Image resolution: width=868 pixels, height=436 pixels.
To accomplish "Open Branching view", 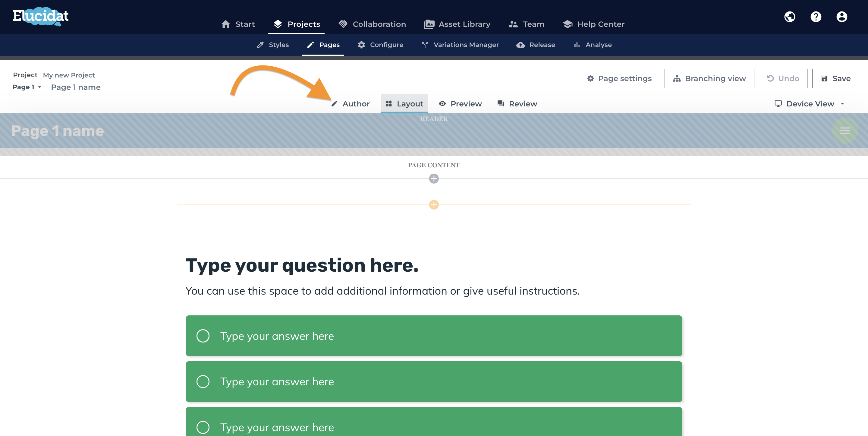I will (x=709, y=78).
